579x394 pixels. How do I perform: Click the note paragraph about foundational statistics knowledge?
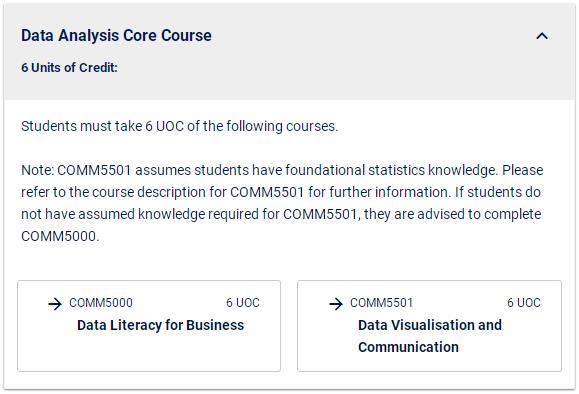click(x=282, y=203)
